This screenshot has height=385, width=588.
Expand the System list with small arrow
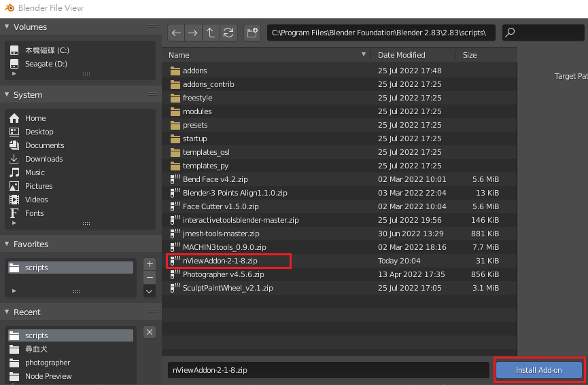pyautogui.click(x=14, y=223)
